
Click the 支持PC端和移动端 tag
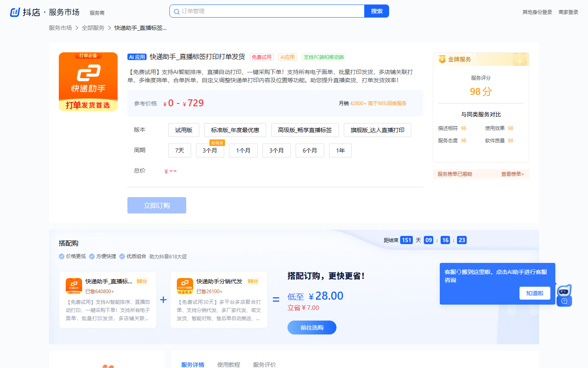(x=324, y=57)
